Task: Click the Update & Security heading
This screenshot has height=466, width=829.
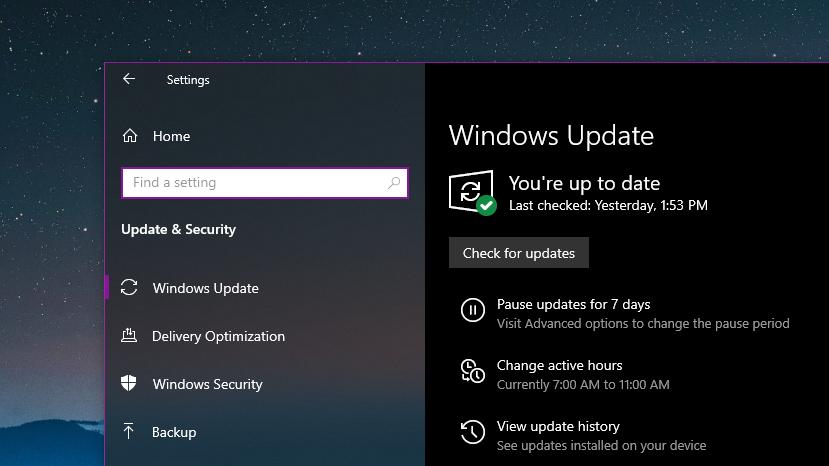Action: click(179, 230)
